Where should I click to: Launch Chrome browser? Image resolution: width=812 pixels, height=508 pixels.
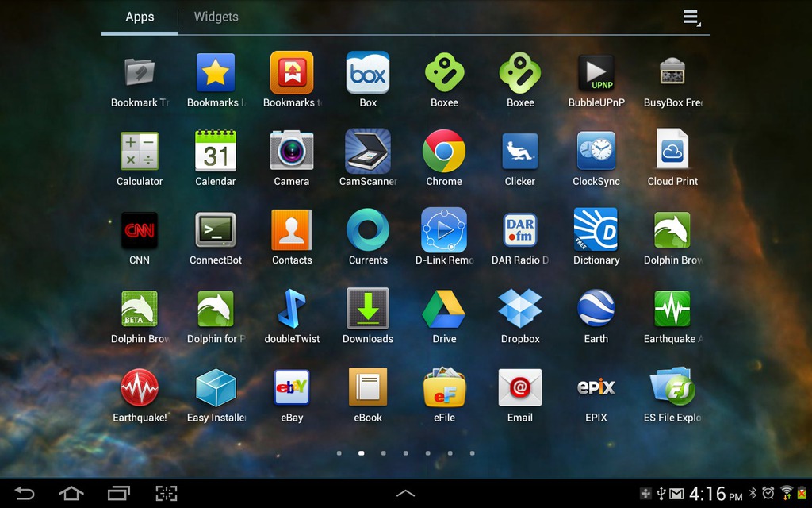[444, 151]
